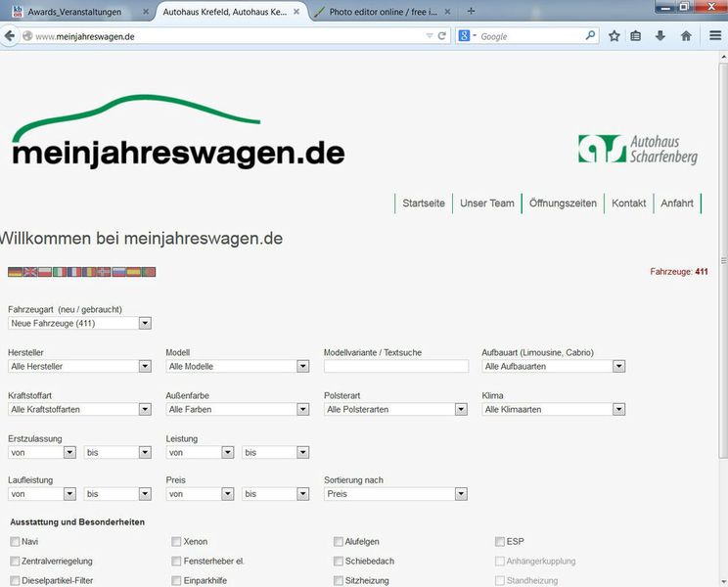Select the Autohaus Krefeld tab
The height and width of the screenshot is (587, 728).
pos(231,12)
